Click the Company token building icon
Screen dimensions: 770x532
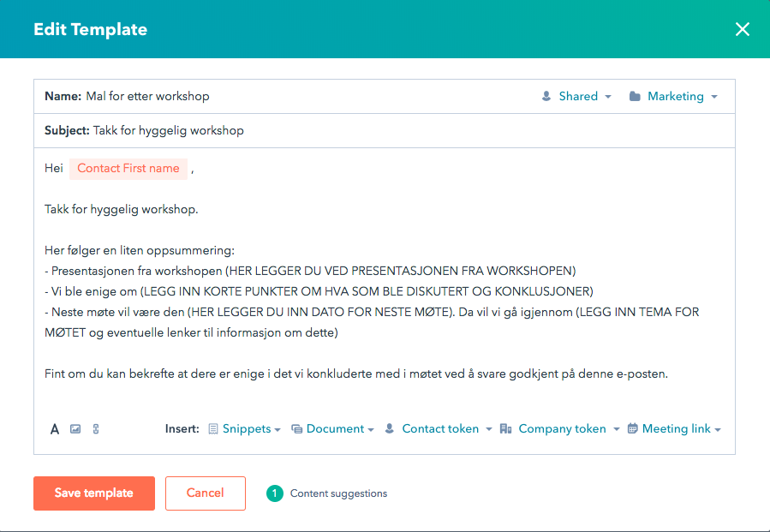tap(506, 429)
